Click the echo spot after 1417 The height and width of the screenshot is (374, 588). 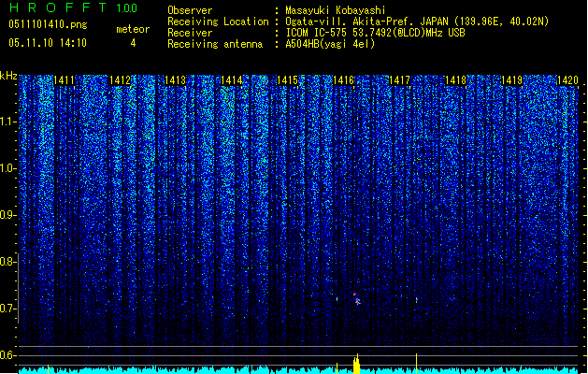[417, 300]
